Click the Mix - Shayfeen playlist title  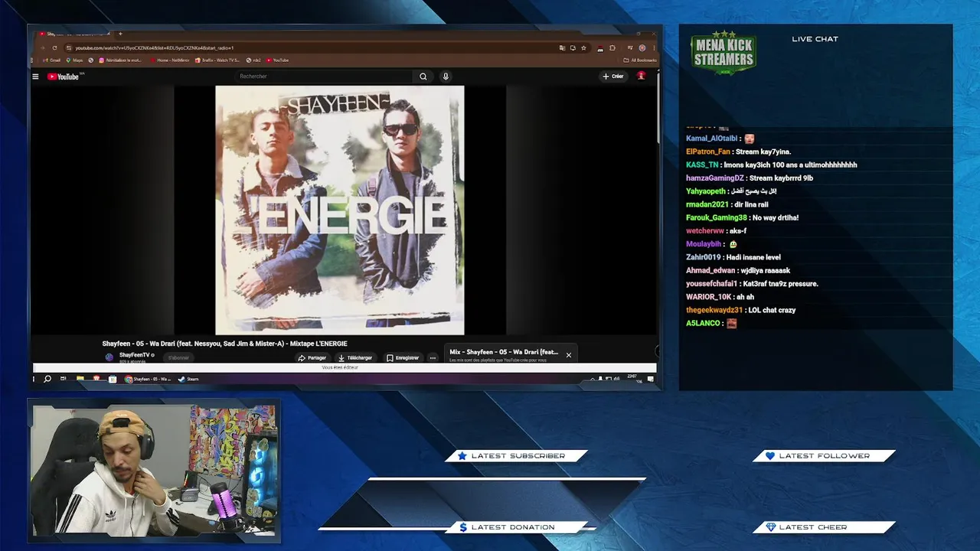(x=504, y=352)
